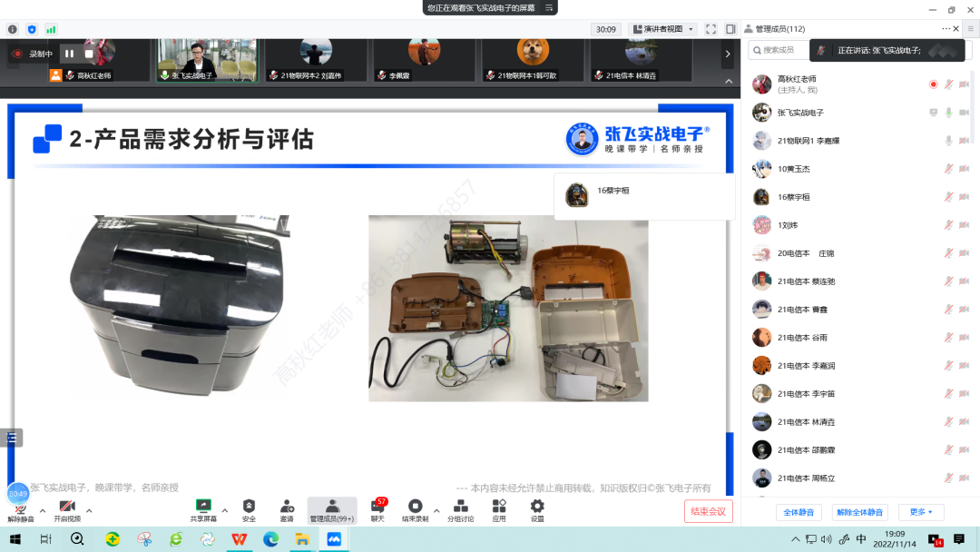
Task: Open the three-dot menu in members panel
Action: pos(946,29)
